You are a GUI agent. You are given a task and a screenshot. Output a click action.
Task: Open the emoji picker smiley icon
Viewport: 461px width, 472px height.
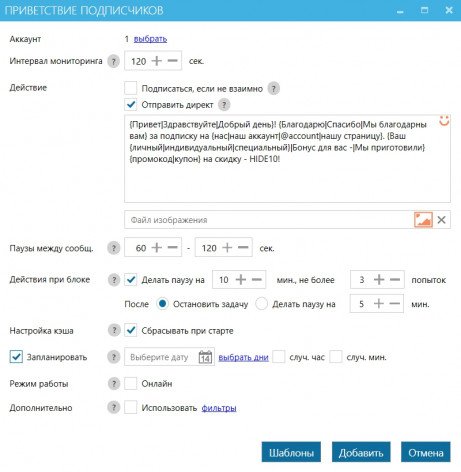tap(444, 121)
